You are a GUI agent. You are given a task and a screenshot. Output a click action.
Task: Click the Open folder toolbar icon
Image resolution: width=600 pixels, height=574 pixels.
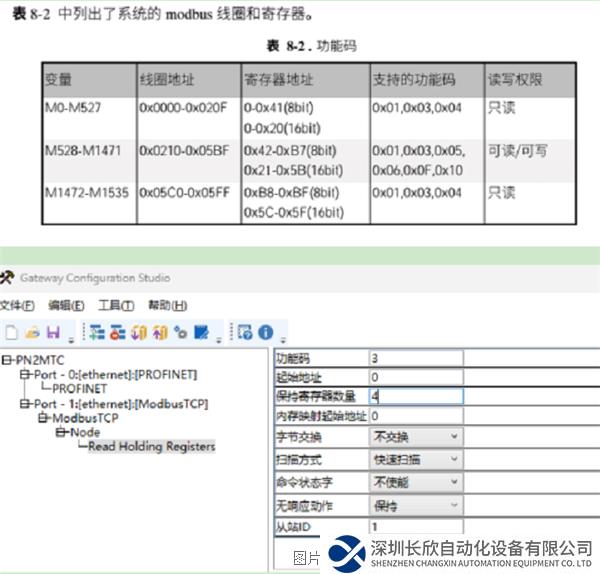[x=31, y=332]
